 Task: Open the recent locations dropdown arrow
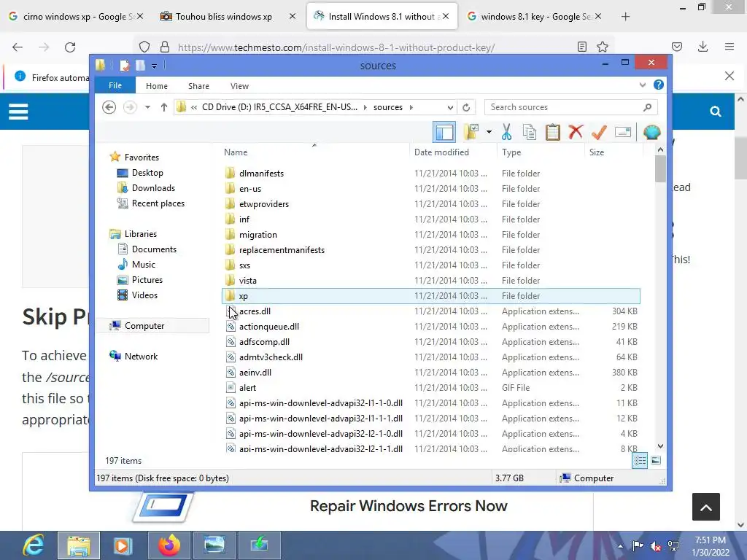[147, 107]
